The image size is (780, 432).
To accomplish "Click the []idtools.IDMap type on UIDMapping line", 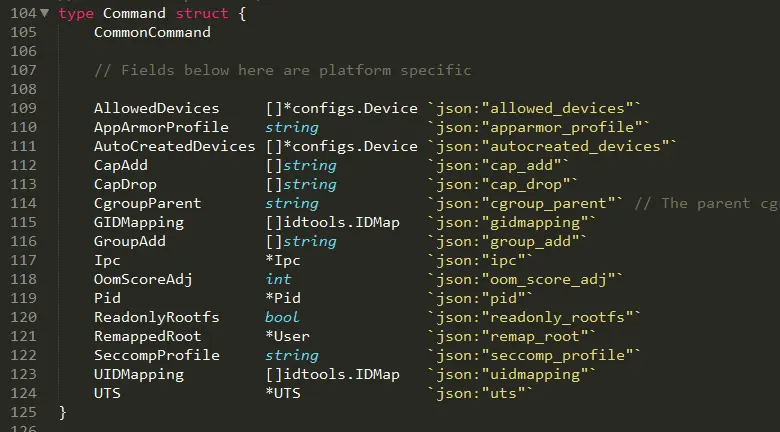I will (x=332, y=374).
